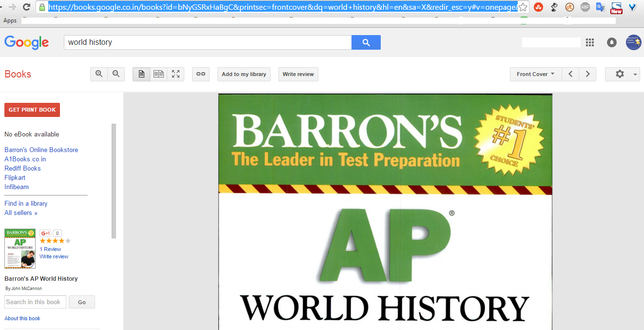Image resolution: width=644 pixels, height=330 pixels.
Task: Click sidebar Write review link
Action: (54, 256)
